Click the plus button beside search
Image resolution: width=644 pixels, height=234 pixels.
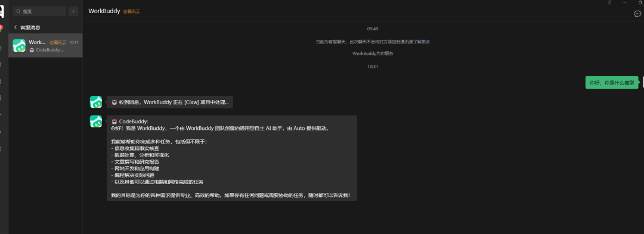(73, 11)
